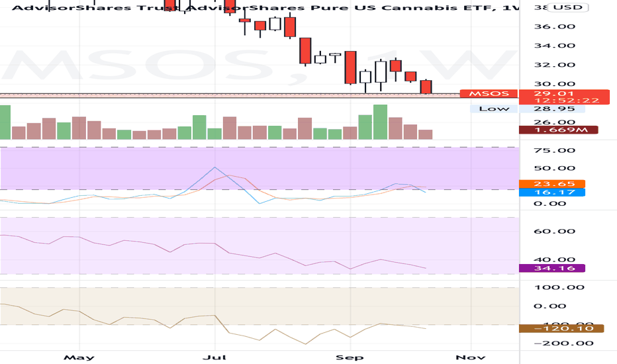Viewport: 617px width, 364px height.
Task: Open the USD currency selector
Action: 568,7
